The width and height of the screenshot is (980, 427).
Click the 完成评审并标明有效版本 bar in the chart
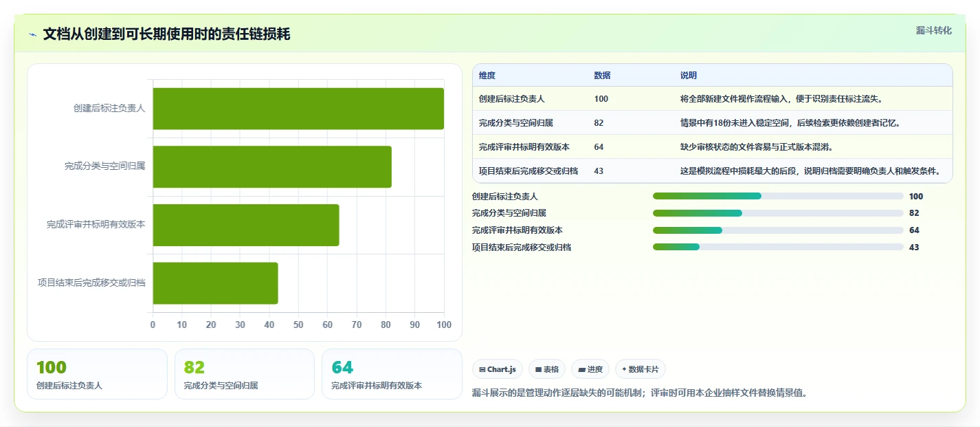246,225
